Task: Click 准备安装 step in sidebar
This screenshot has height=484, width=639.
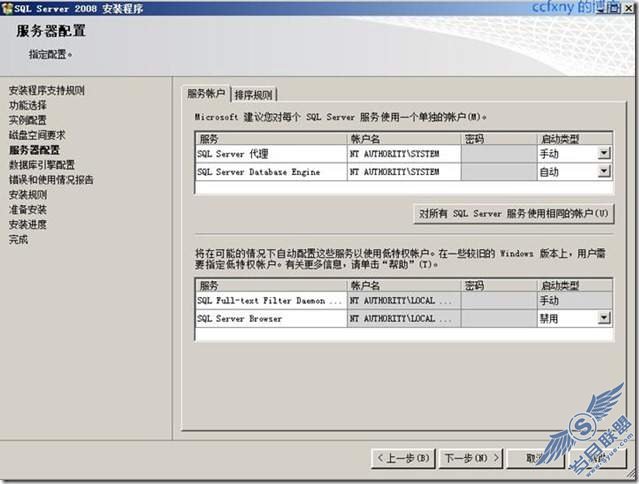Action: [x=28, y=210]
